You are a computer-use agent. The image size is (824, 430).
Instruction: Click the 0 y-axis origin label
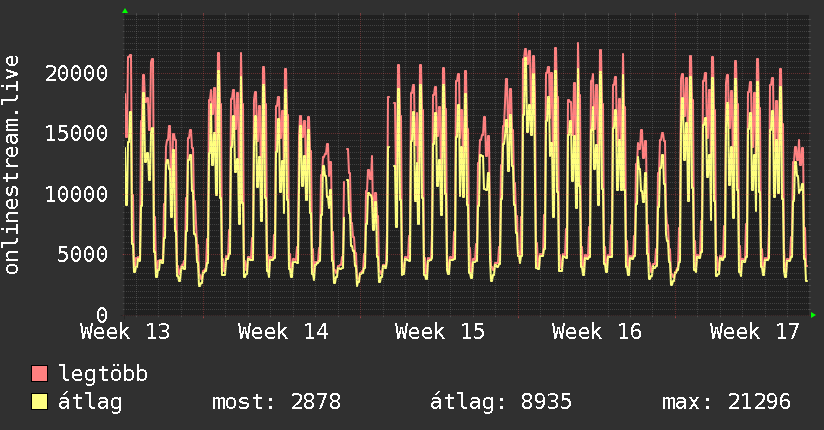click(x=102, y=314)
